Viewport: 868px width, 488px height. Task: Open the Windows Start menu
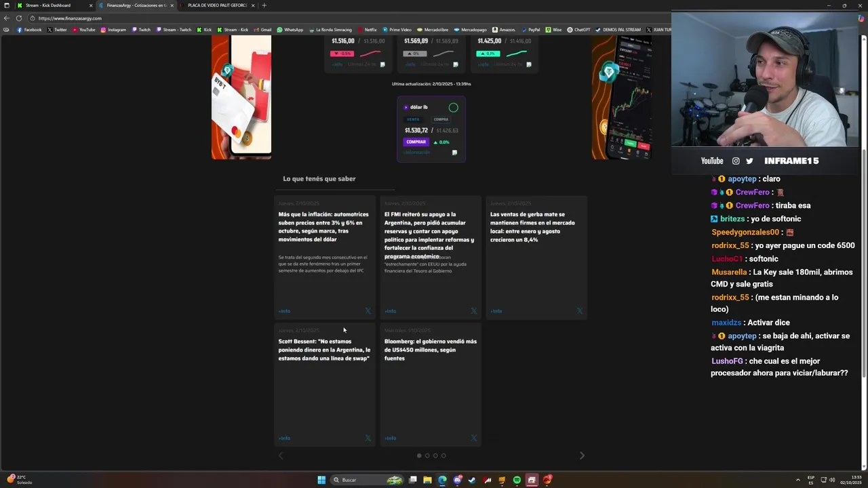[x=321, y=480]
